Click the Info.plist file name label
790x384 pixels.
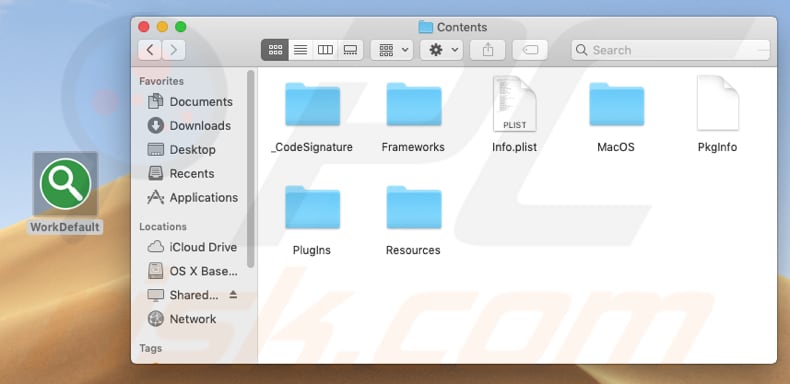(x=514, y=147)
